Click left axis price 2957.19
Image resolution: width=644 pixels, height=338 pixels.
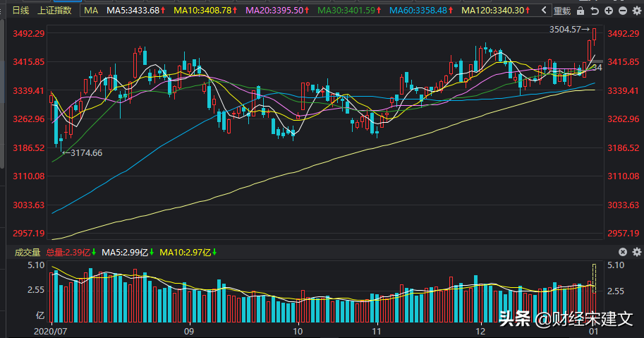coord(29,234)
